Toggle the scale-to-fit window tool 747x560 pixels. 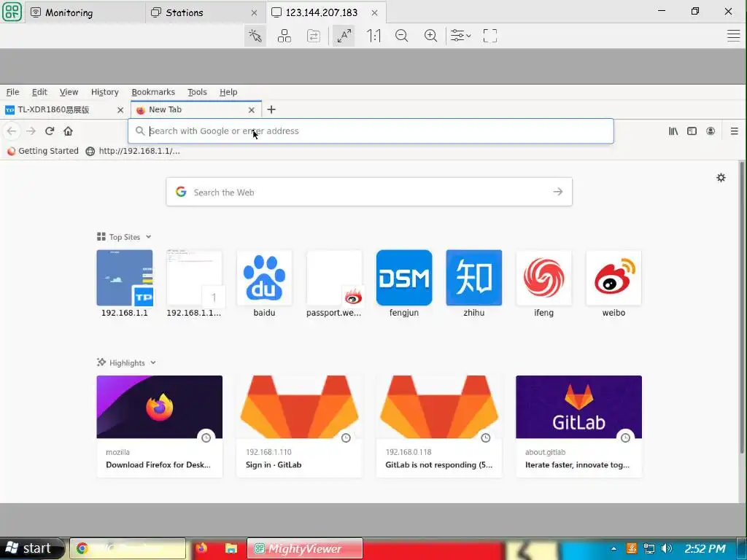tap(344, 36)
